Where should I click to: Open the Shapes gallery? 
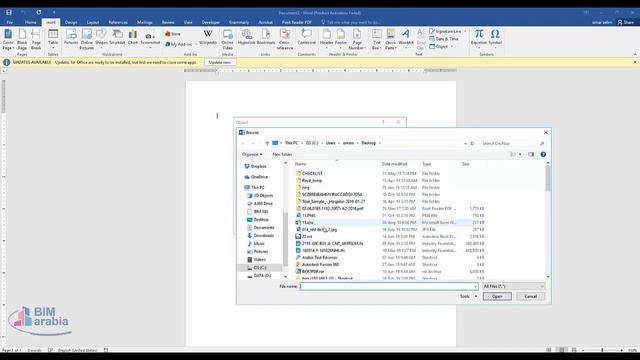click(101, 38)
